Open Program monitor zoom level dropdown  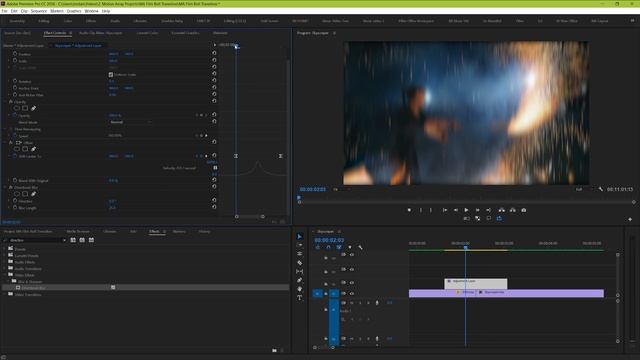tap(341, 189)
